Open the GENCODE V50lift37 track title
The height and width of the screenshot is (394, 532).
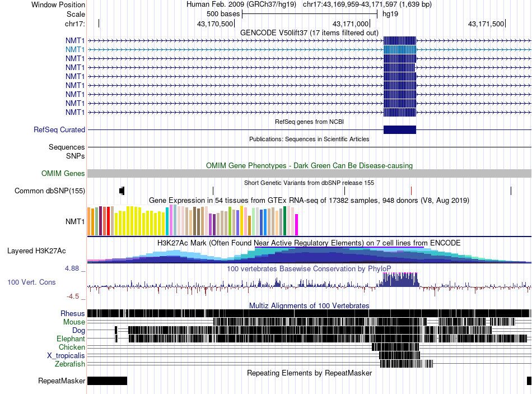point(309,33)
